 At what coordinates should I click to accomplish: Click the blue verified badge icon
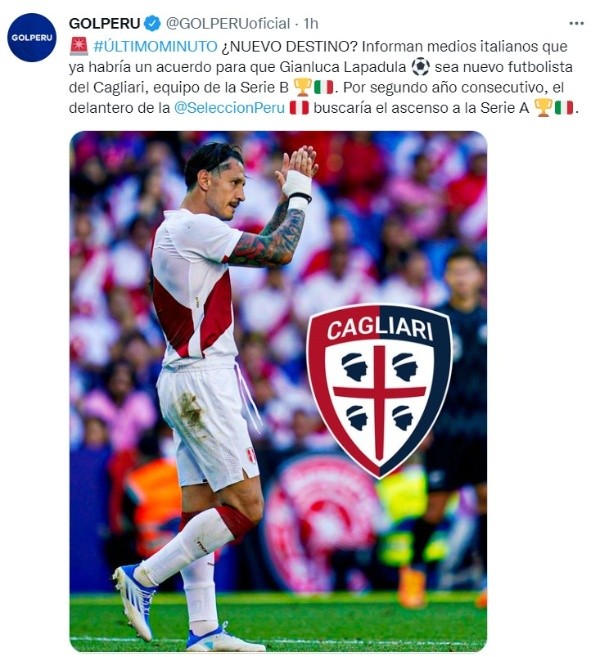[153, 23]
